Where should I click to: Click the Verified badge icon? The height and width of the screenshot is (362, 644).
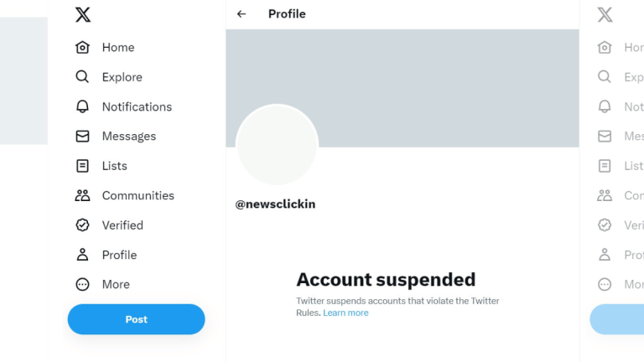coord(82,225)
